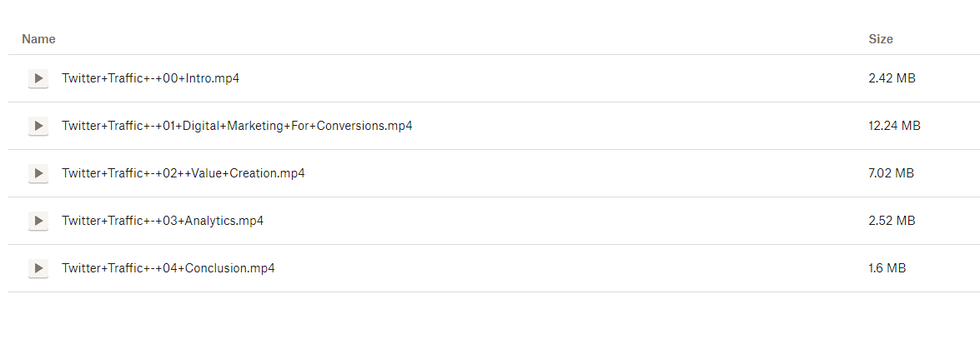Click the play icon next to 03+Analytics.mp4
This screenshot has width=980, height=339.
pos(38,221)
